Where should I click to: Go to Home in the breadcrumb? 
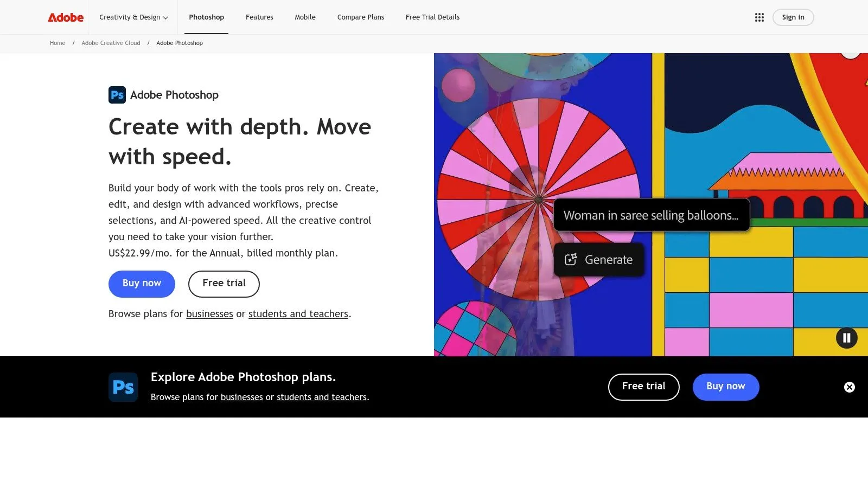(x=58, y=43)
